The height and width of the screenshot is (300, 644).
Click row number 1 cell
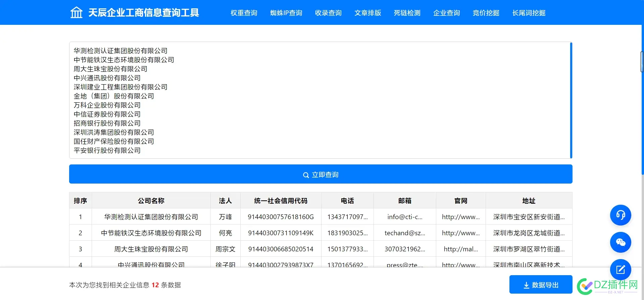tap(81, 217)
